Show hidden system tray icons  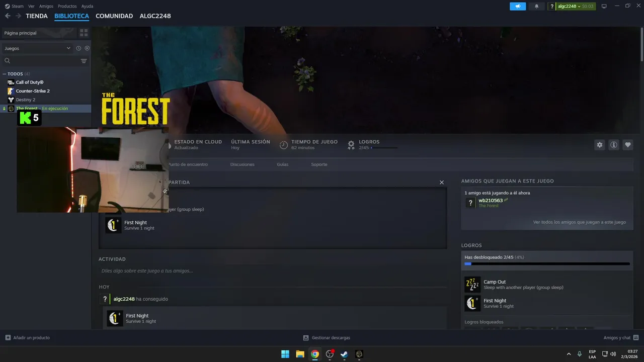coord(569,354)
